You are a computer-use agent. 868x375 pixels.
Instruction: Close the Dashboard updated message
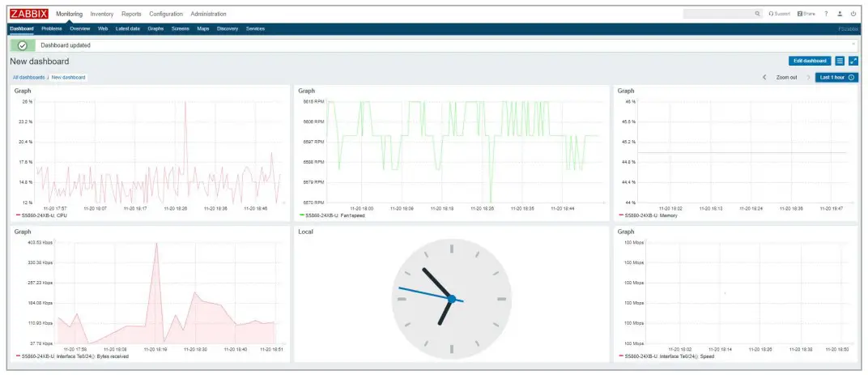click(853, 43)
